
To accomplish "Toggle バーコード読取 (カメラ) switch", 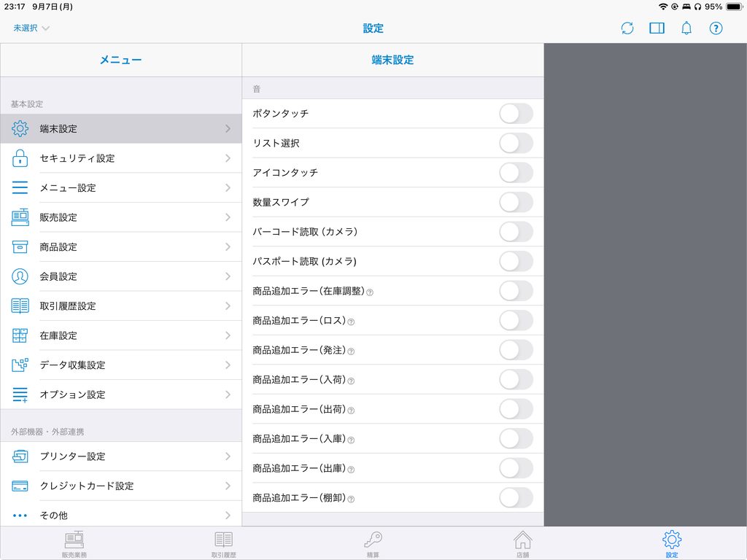I will pyautogui.click(x=516, y=232).
